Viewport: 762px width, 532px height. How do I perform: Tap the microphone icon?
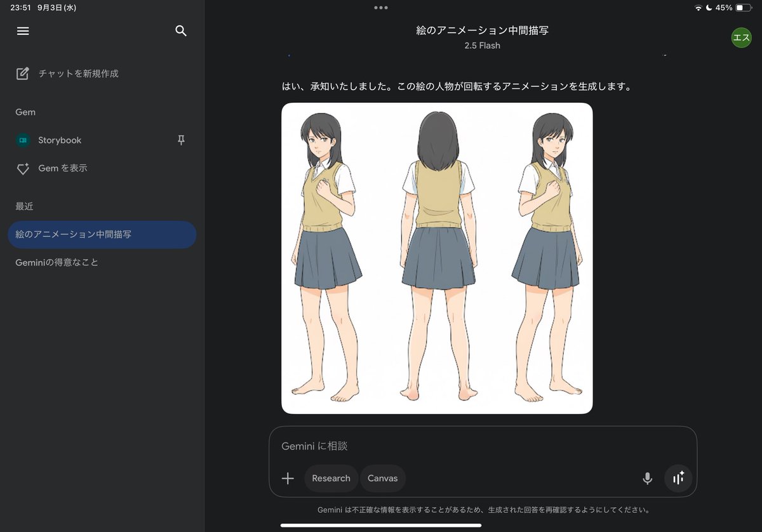[x=647, y=479]
